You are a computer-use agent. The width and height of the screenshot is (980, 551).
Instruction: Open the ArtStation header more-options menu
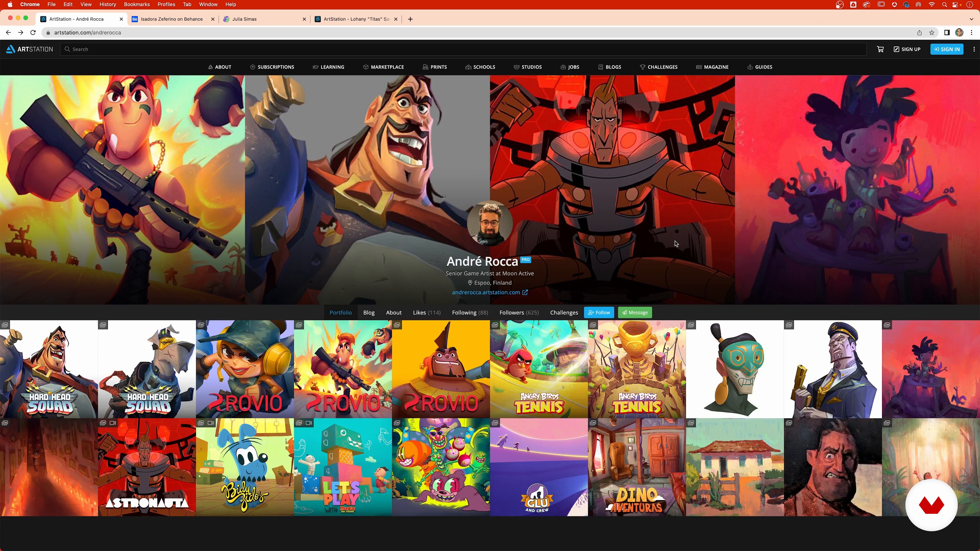[x=974, y=49]
